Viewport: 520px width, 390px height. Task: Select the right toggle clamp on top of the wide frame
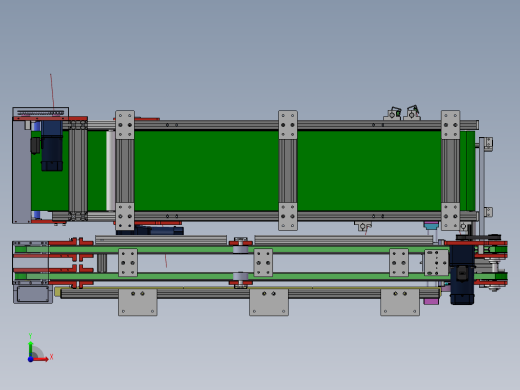tap(412, 113)
